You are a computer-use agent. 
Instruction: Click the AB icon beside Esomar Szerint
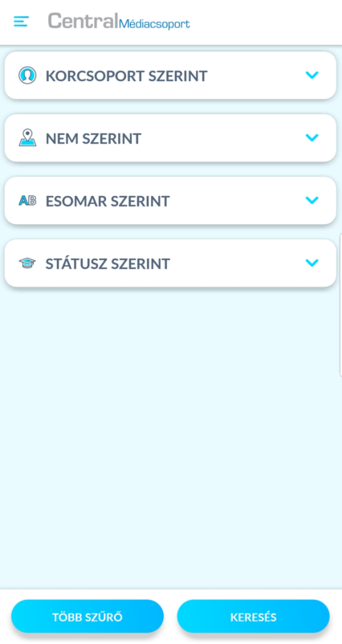pyautogui.click(x=27, y=201)
